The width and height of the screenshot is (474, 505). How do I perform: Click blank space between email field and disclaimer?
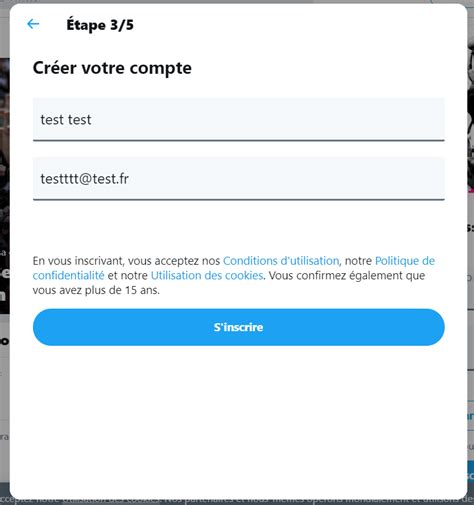click(x=239, y=227)
